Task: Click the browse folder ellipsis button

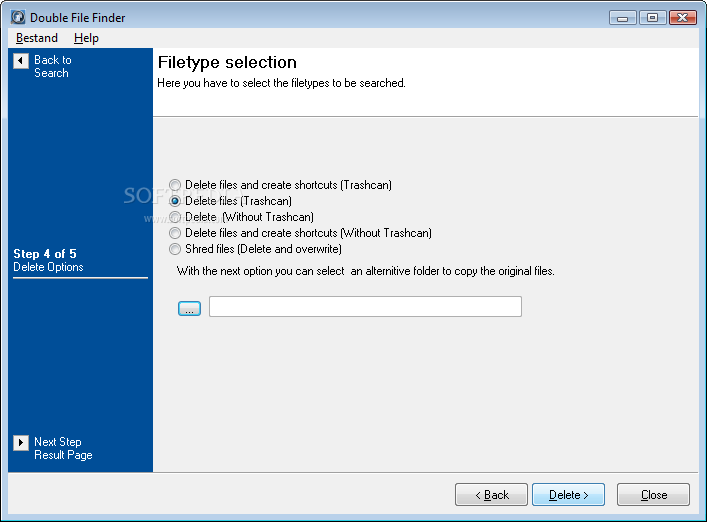Action: [189, 308]
